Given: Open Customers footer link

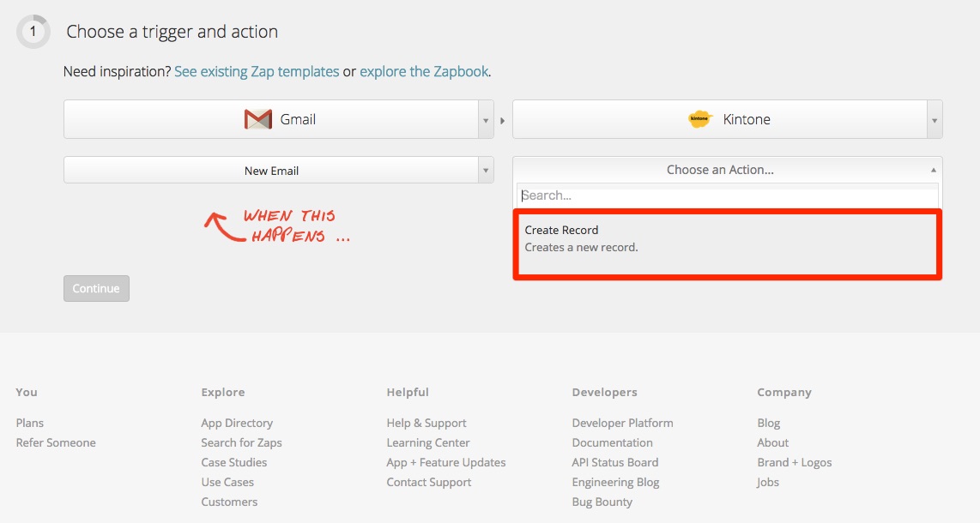Looking at the screenshot, I should [229, 502].
